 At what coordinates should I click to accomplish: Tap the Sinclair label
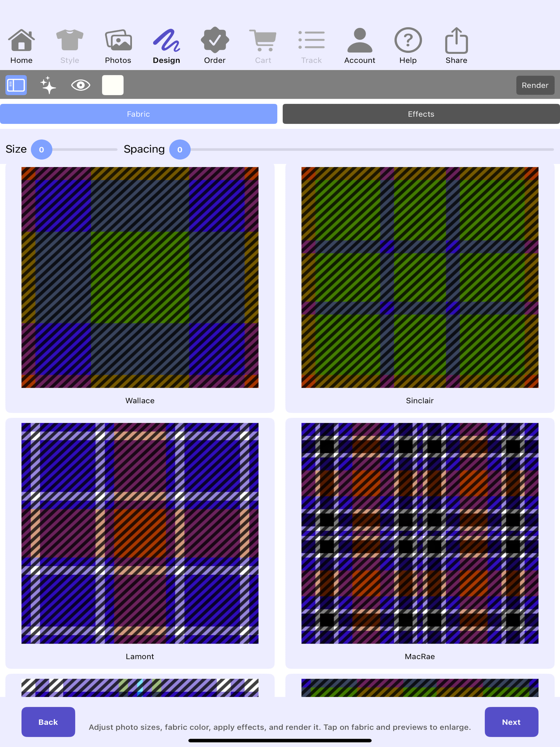pyautogui.click(x=420, y=401)
